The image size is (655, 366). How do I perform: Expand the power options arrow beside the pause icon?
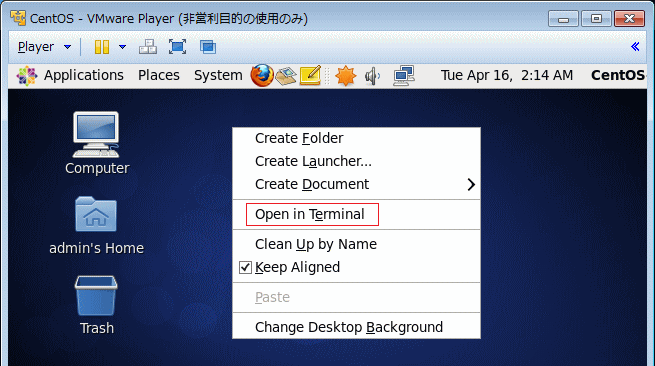[x=122, y=47]
